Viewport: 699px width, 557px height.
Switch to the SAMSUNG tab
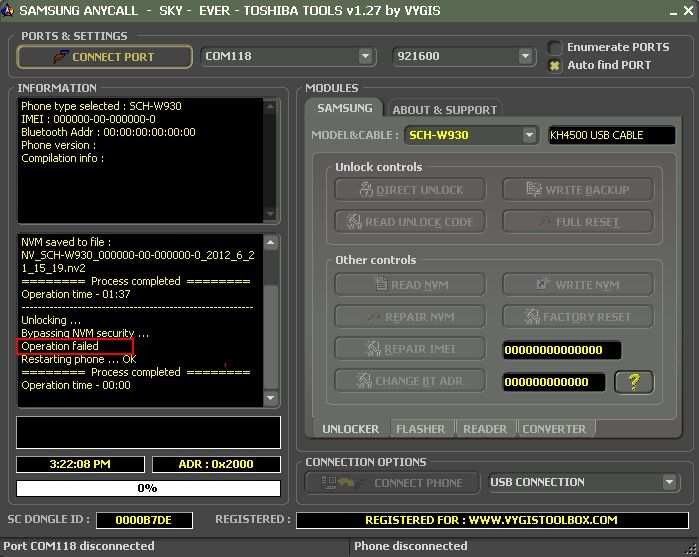tap(345, 108)
